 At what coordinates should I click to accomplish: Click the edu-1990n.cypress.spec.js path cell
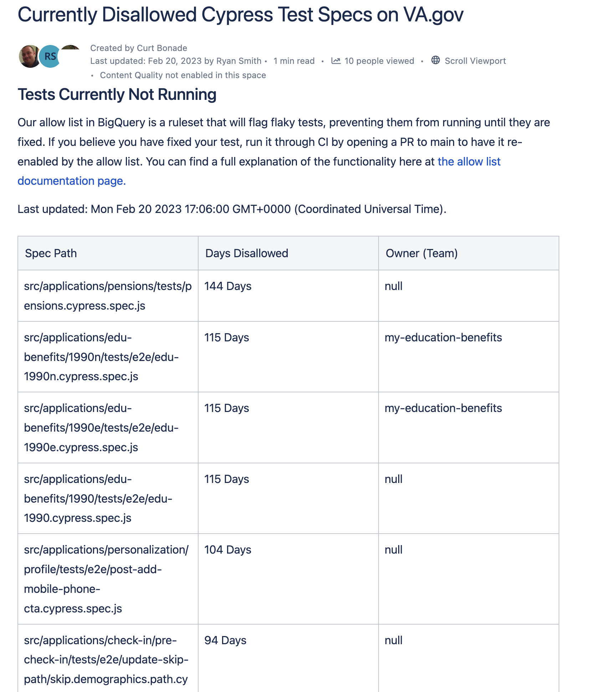point(101,357)
